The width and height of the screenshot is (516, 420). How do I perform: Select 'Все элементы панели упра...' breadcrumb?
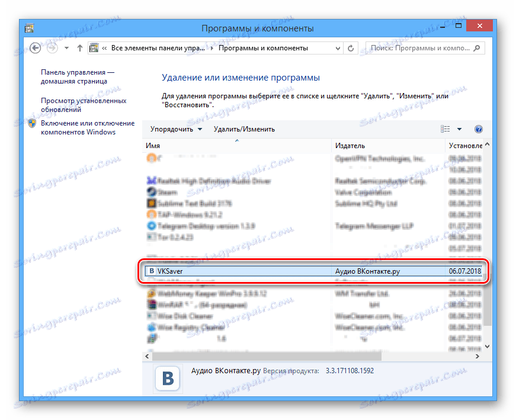tap(158, 48)
